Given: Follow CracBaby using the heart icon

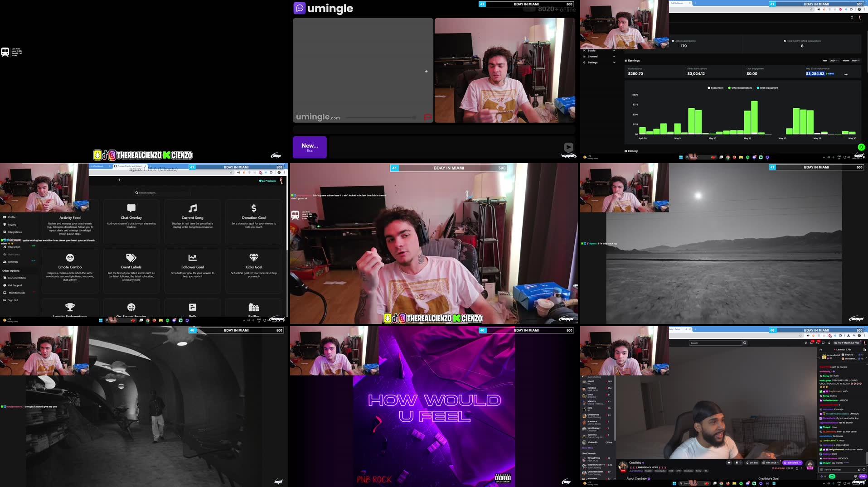Looking at the screenshot, I should click(x=729, y=463).
